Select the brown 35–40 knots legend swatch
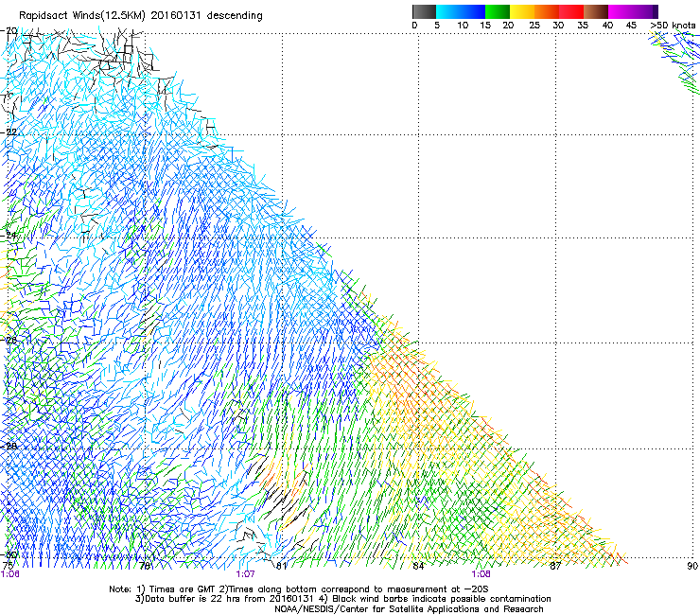Screen dimensions: 700x615 pos(596,11)
